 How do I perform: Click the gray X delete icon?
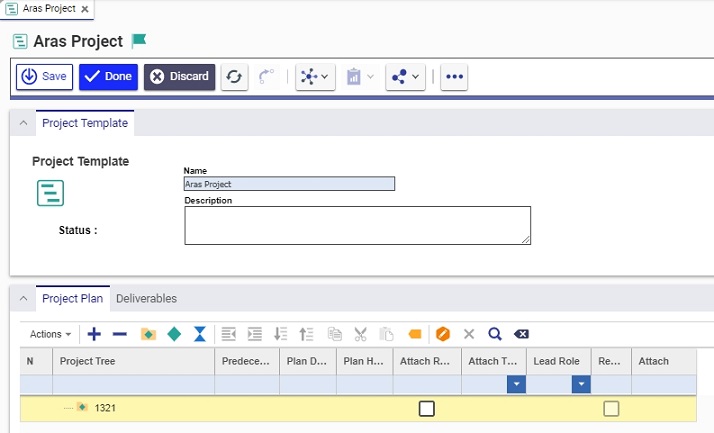coord(469,334)
